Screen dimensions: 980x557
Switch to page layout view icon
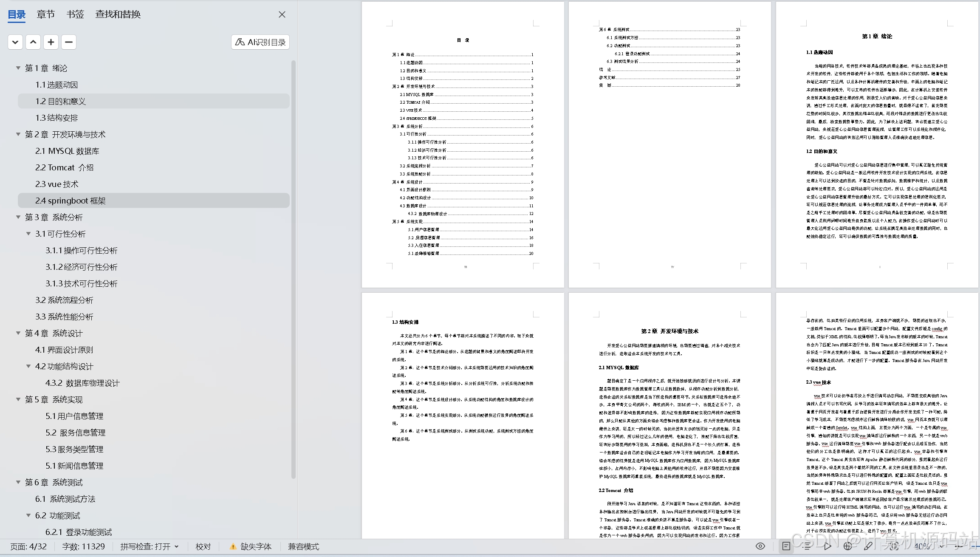pyautogui.click(x=786, y=546)
